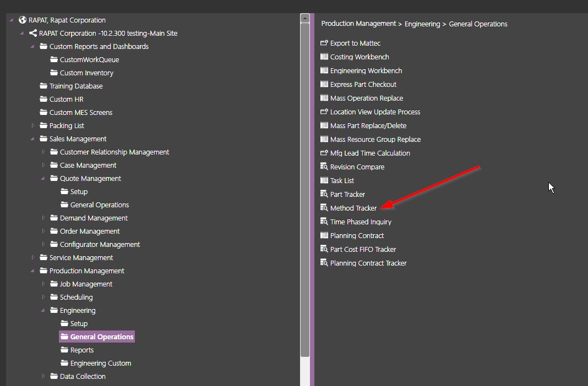Image resolution: width=588 pixels, height=386 pixels.
Task: Open the Planning Contract Tracker link
Action: (368, 263)
